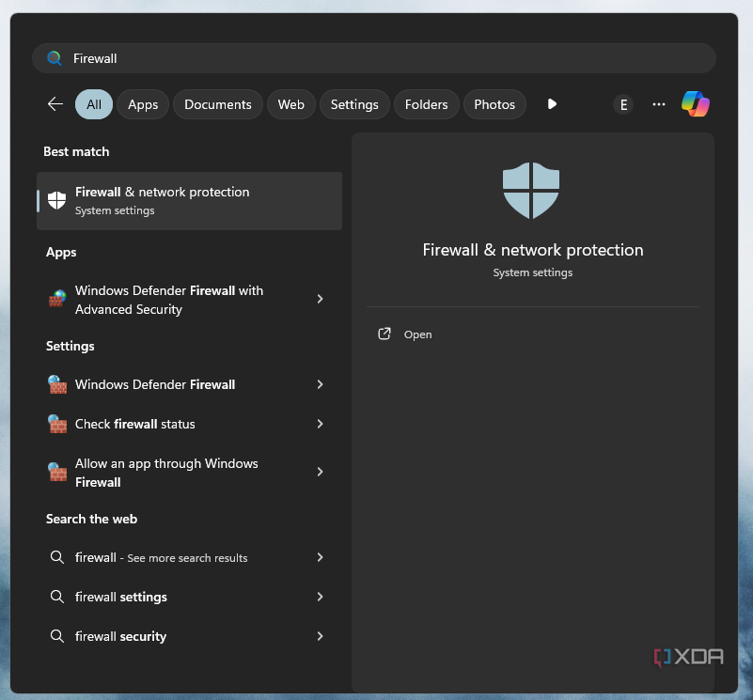Open the E user account avatar
Image resolution: width=753 pixels, height=700 pixels.
coord(623,104)
